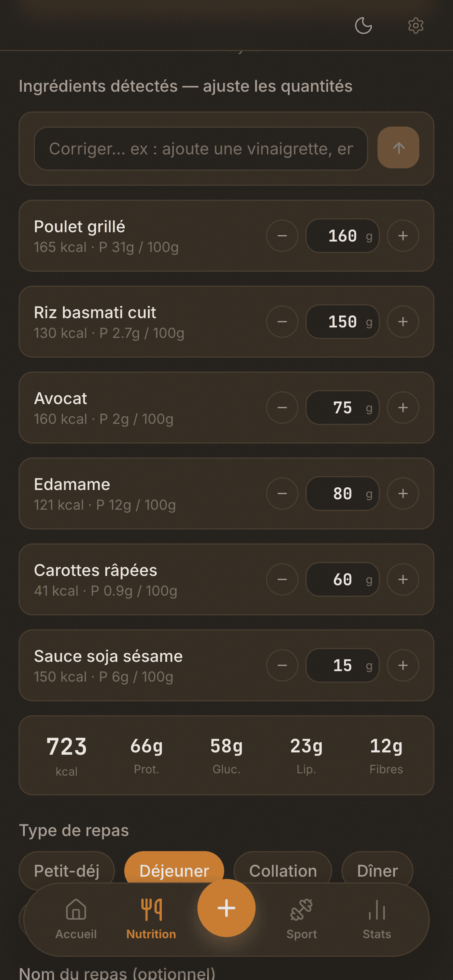Increase Poulet grillé quantity with plus
Screen dimensions: 453x980
click(x=403, y=236)
